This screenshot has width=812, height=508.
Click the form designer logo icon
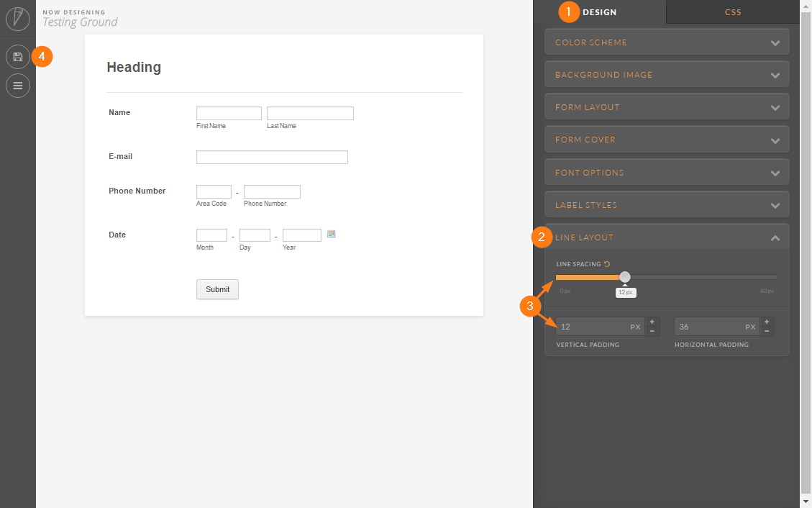pyautogui.click(x=17, y=19)
